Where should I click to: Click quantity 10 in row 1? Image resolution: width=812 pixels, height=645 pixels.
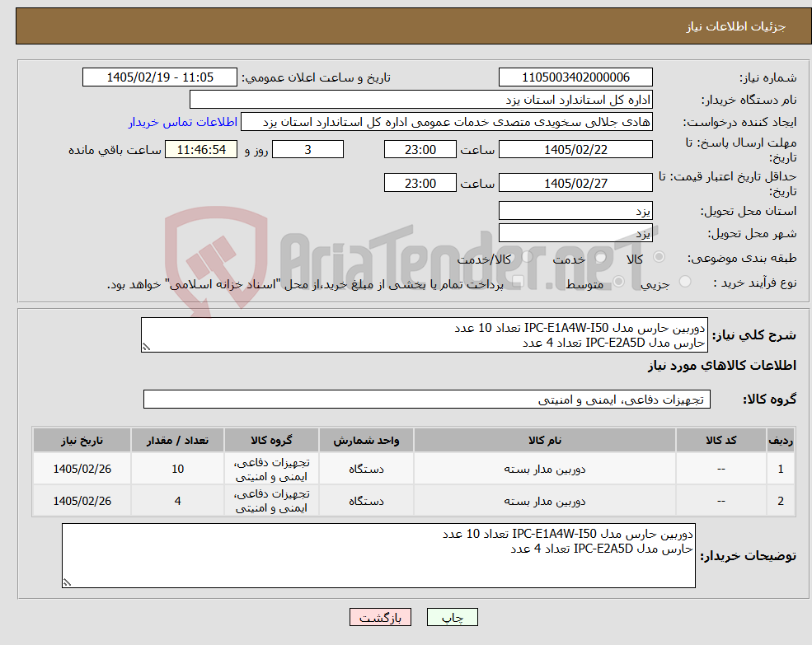[x=177, y=469]
